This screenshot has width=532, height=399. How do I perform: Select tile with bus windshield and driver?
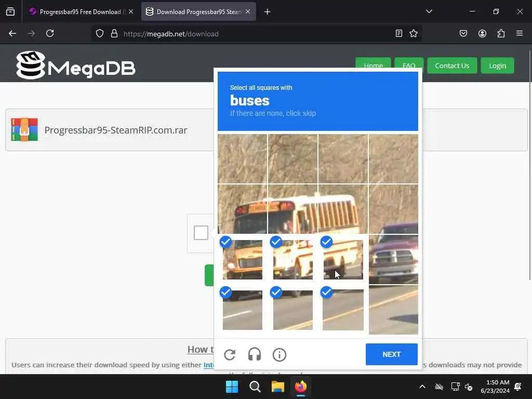(293, 209)
